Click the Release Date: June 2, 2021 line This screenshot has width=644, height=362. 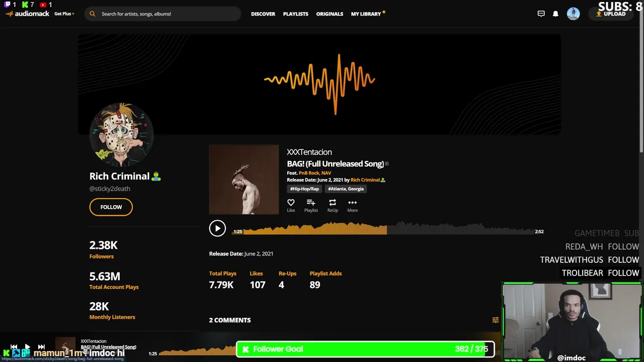coord(241,254)
